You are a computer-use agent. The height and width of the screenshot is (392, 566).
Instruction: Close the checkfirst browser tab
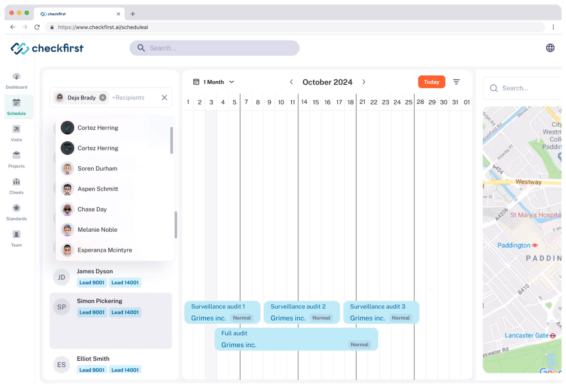click(x=119, y=14)
